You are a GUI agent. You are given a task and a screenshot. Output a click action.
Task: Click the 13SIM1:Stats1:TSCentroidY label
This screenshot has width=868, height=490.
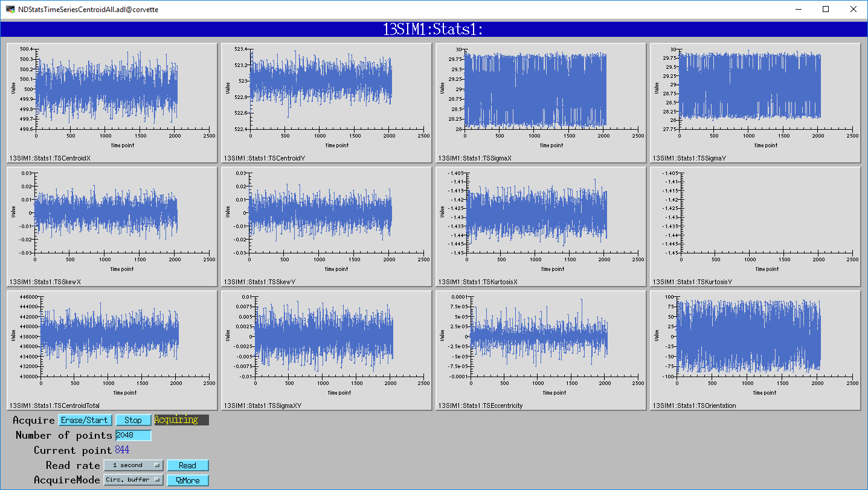pos(265,159)
